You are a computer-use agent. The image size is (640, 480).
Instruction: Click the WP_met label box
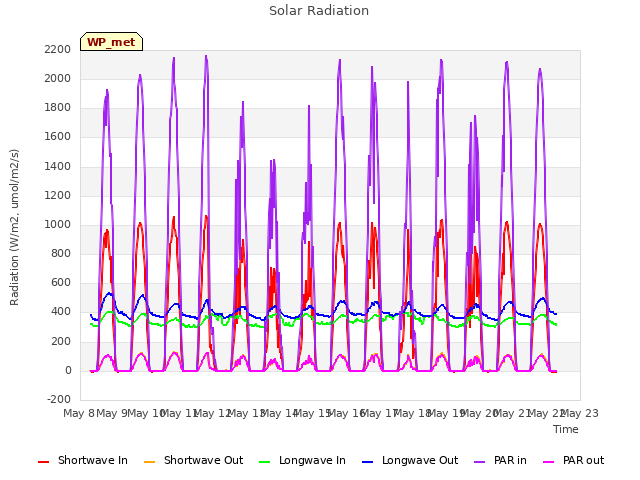(111, 42)
